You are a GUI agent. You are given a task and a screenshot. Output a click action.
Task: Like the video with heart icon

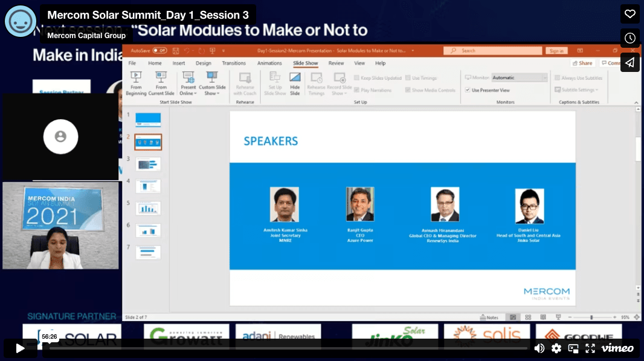[x=630, y=14]
